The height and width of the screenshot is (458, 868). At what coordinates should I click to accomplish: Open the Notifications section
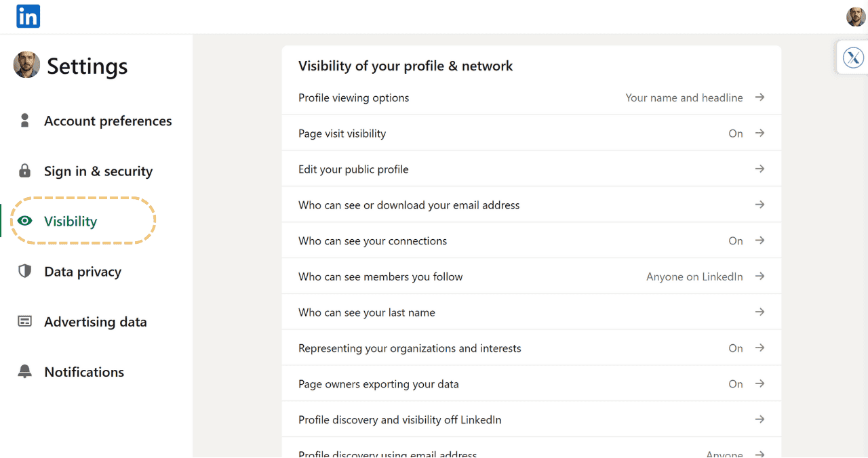click(x=84, y=371)
